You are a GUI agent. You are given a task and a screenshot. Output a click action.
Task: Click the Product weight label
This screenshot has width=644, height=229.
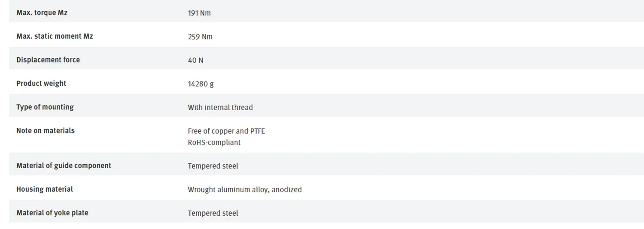coord(41,84)
